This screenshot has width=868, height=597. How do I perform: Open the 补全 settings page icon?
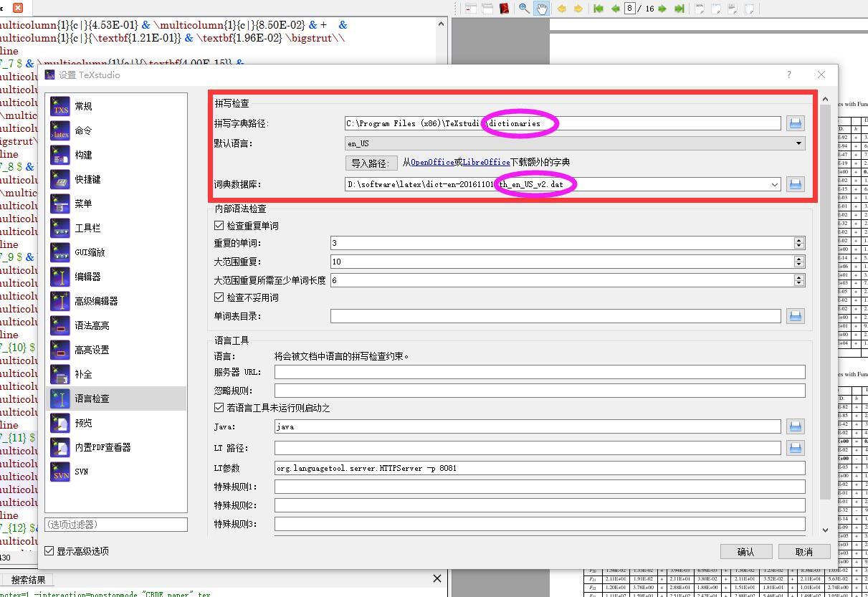(61, 374)
